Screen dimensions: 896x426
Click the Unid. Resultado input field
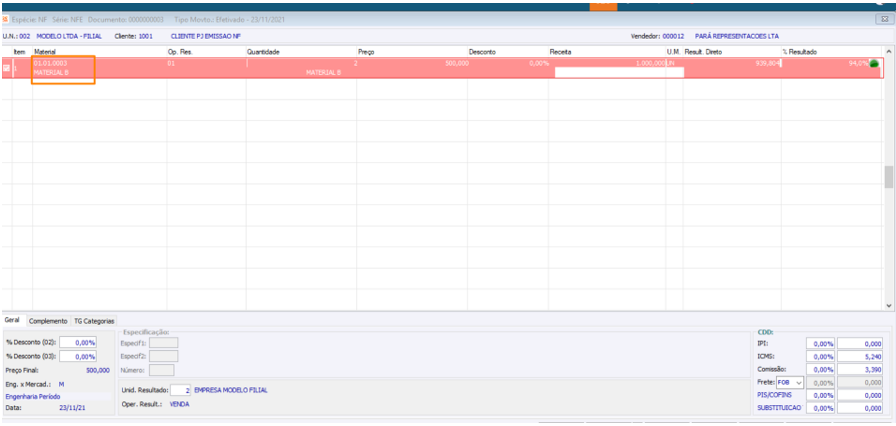pos(181,391)
